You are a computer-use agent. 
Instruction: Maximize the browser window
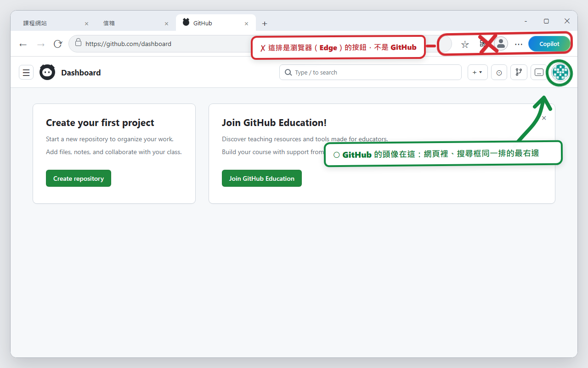pos(546,21)
